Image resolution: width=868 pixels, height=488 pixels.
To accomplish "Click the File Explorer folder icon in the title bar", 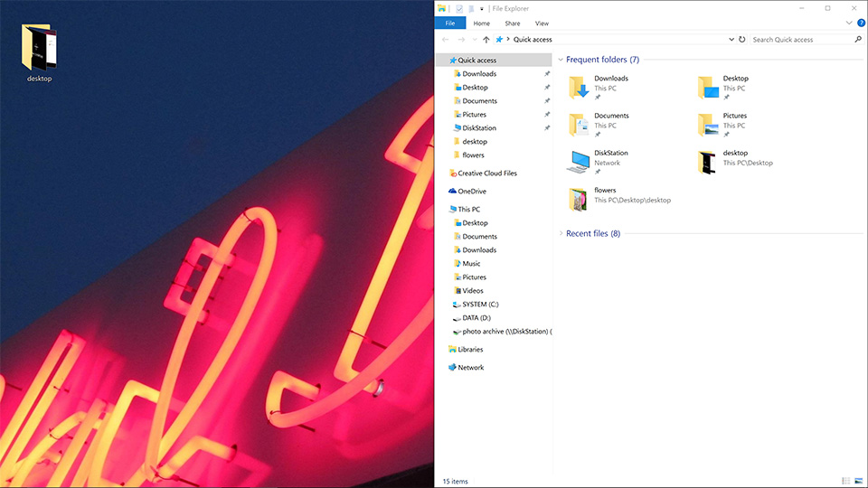I will coord(442,8).
